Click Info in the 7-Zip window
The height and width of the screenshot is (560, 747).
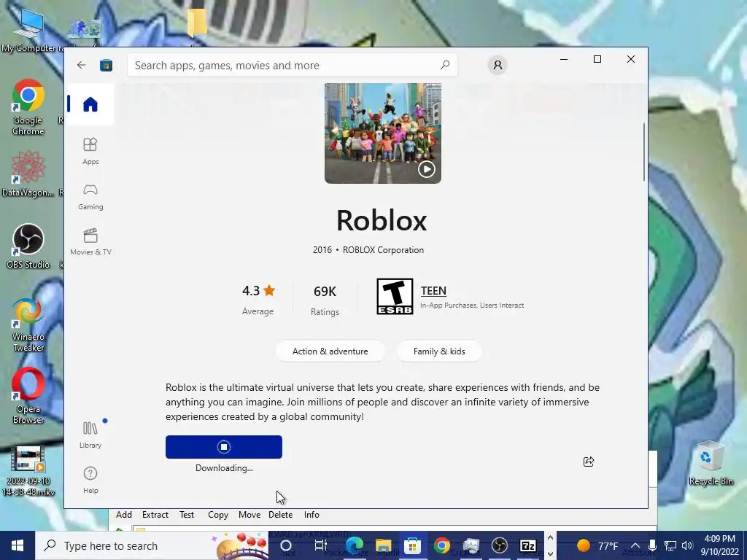pos(311,515)
